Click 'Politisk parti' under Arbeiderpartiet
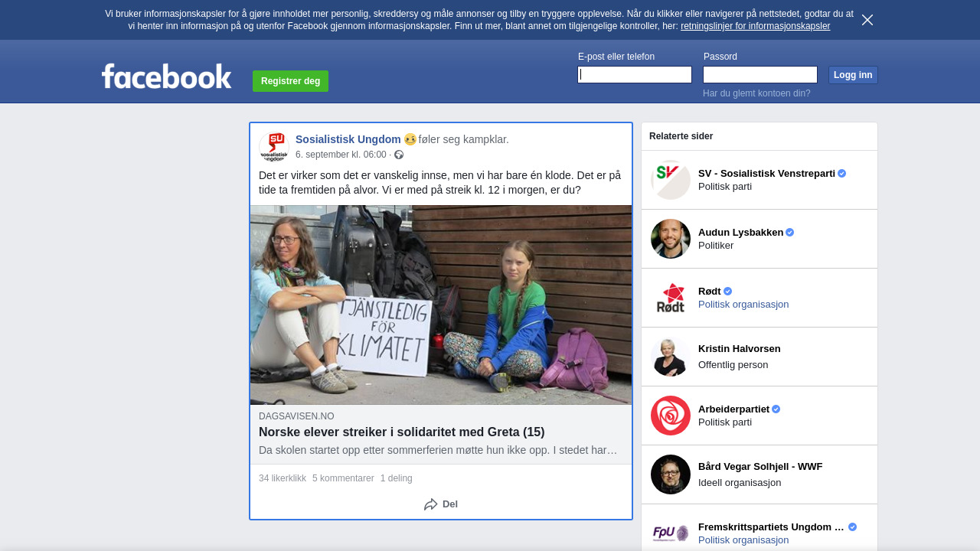980x551 pixels. point(725,422)
